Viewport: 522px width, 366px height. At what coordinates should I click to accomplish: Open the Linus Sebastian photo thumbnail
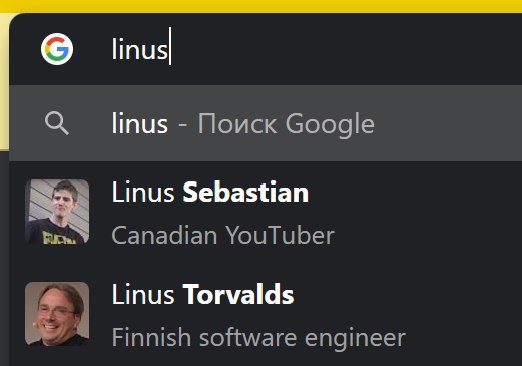point(57,211)
